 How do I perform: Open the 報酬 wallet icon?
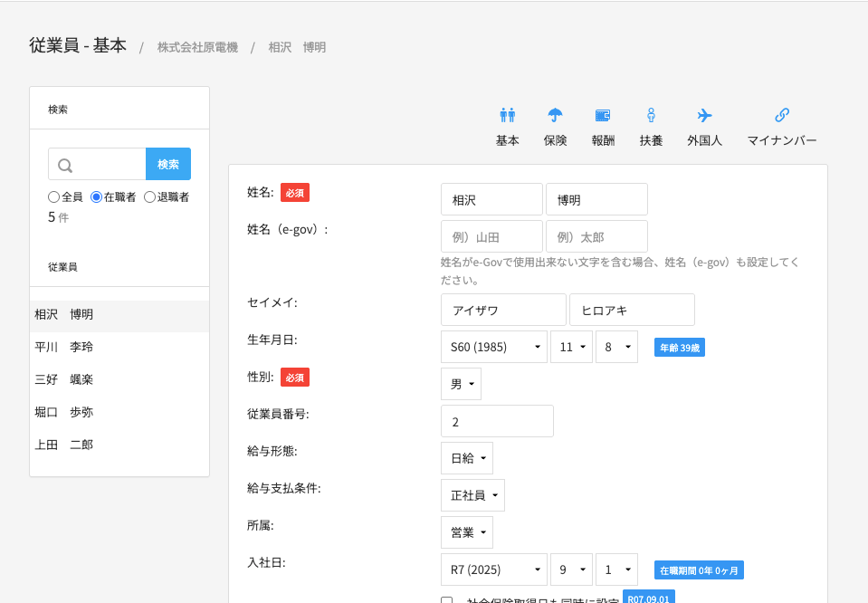point(603,115)
